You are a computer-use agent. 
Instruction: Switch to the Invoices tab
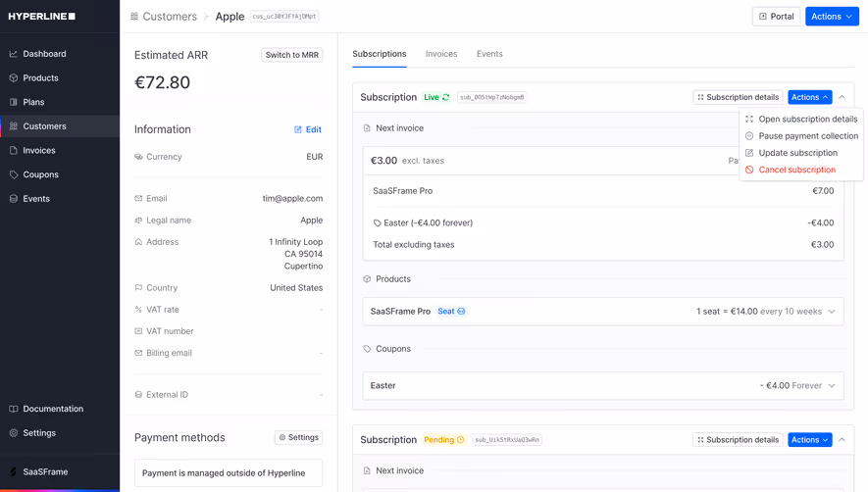pyautogui.click(x=441, y=54)
